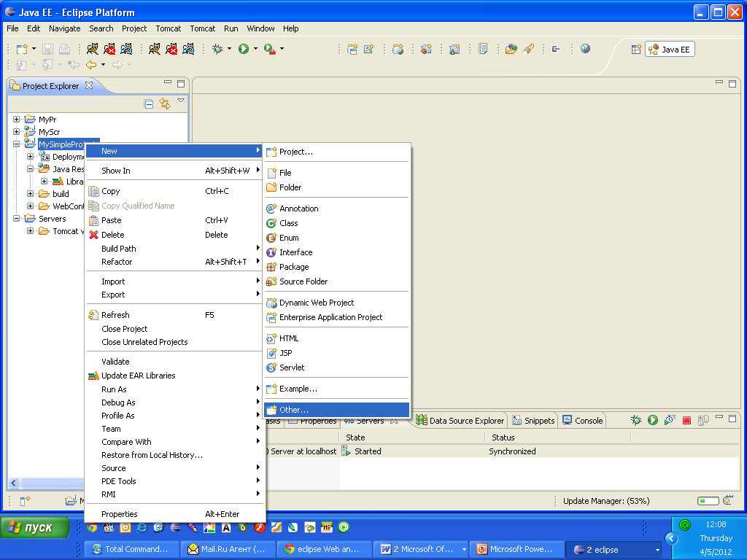The width and height of the screenshot is (747, 560).
Task: Click the Save toolbar icon
Action: 47,49
